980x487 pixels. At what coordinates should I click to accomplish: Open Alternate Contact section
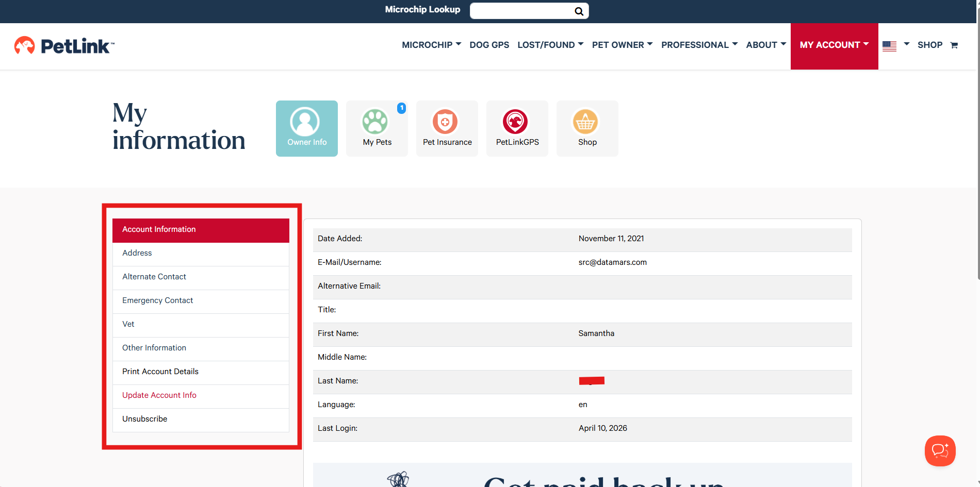(x=201, y=277)
